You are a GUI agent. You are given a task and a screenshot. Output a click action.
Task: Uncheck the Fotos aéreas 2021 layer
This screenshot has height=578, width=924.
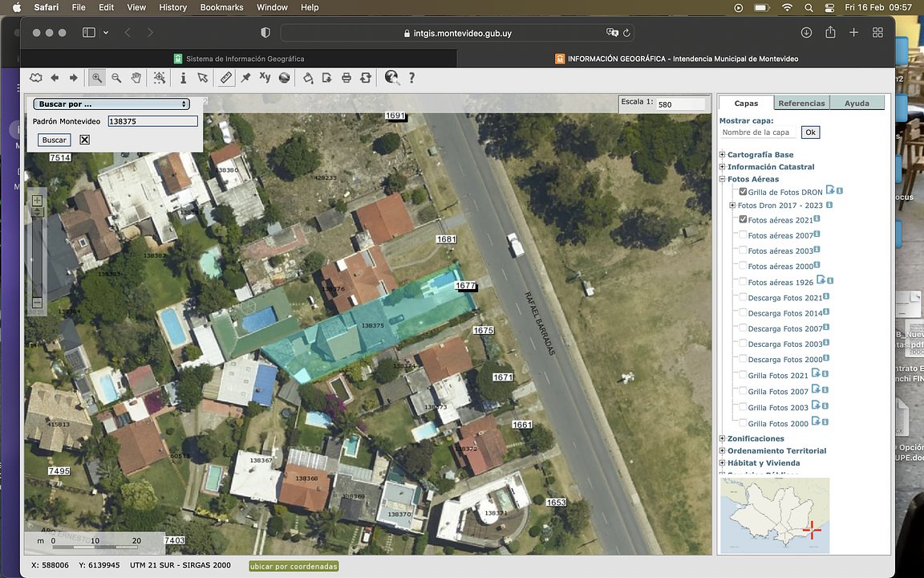[x=743, y=220]
